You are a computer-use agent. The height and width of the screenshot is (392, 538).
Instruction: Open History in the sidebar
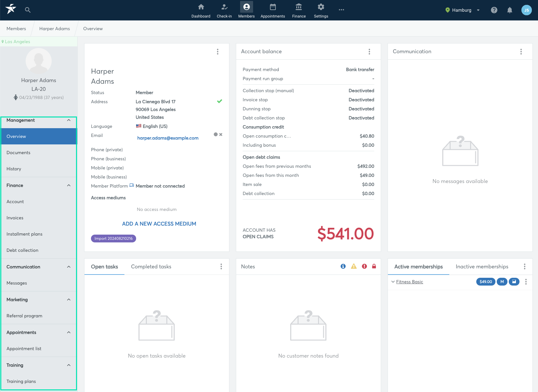point(39,169)
